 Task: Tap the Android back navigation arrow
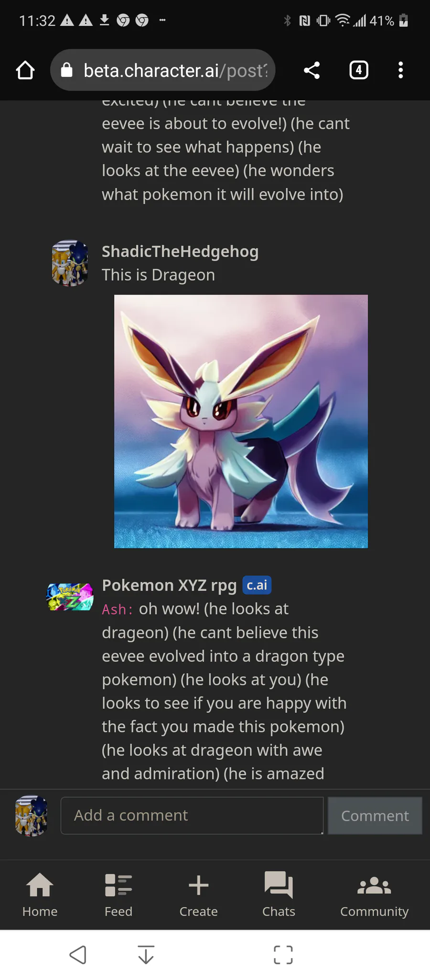[x=78, y=955]
